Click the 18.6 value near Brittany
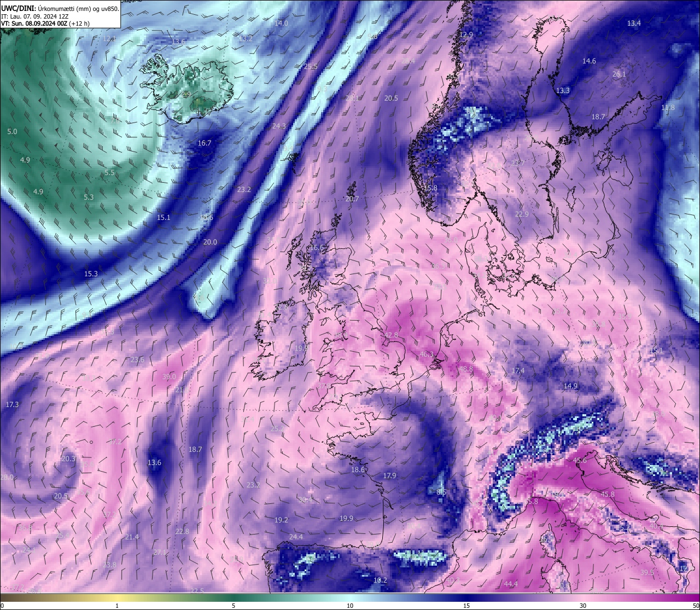 (358, 470)
